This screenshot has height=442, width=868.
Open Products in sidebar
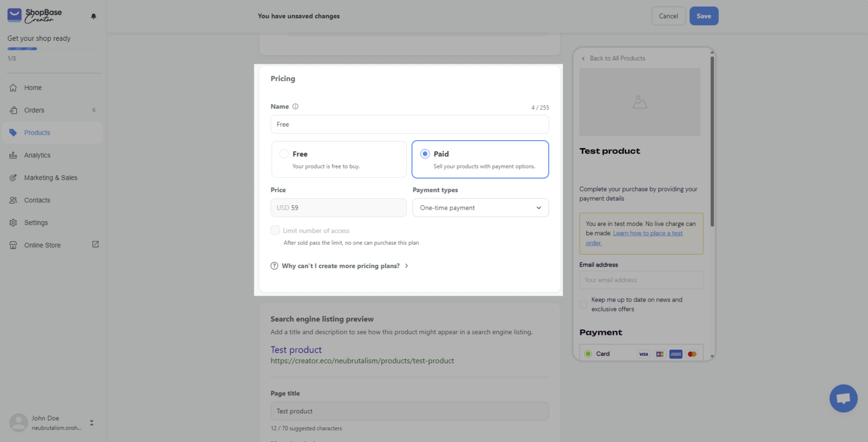point(53,132)
